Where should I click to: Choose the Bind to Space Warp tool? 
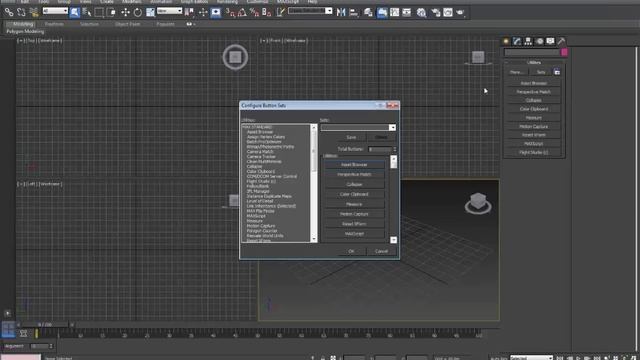[34, 12]
